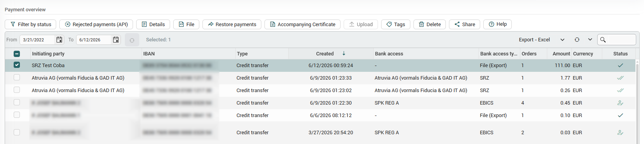Click SRZ access type in 1.77 EUR row
The width and height of the screenshot is (644, 144).
click(x=484, y=78)
